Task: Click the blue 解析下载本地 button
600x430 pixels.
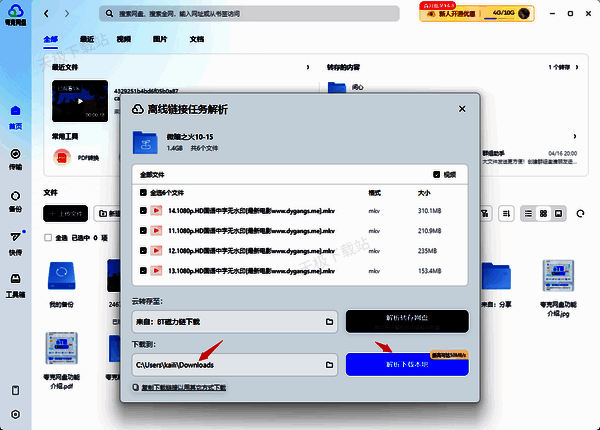Action: coord(406,365)
